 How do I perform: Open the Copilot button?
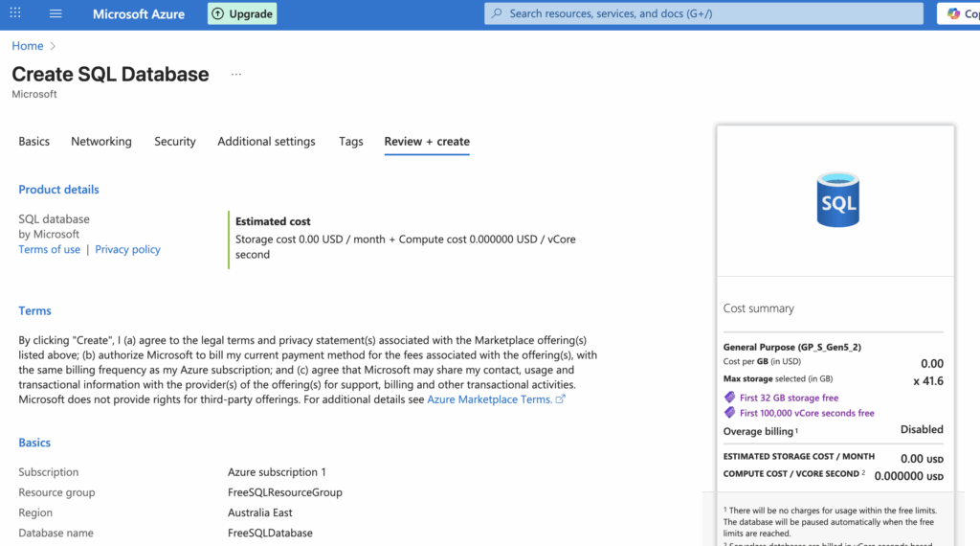(x=959, y=13)
